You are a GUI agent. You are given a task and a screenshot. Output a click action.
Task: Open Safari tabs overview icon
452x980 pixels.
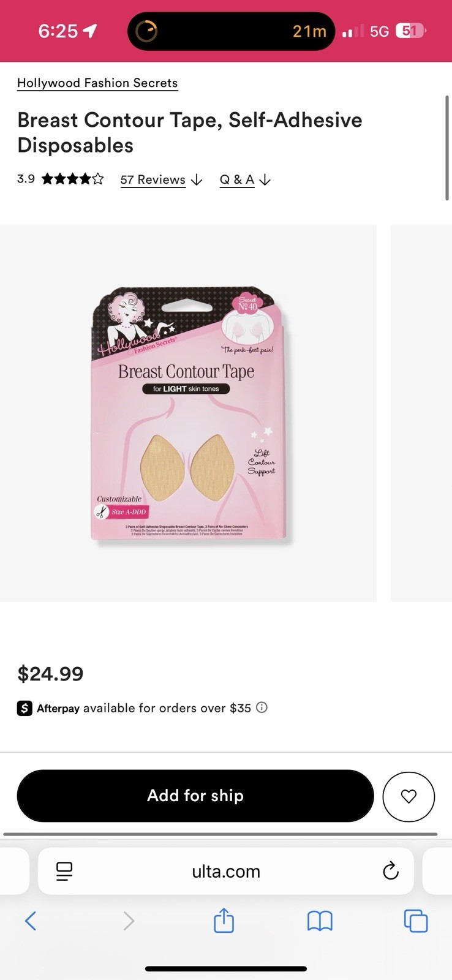tap(415, 921)
